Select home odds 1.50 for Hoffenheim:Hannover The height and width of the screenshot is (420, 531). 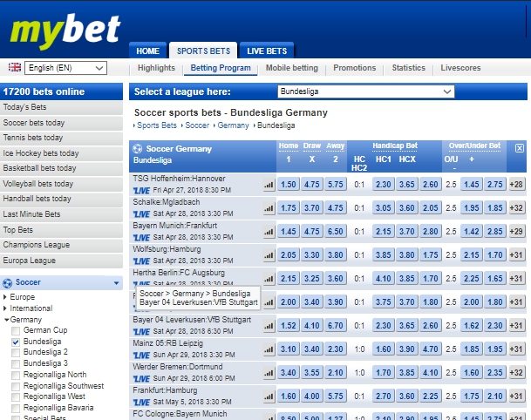click(289, 185)
